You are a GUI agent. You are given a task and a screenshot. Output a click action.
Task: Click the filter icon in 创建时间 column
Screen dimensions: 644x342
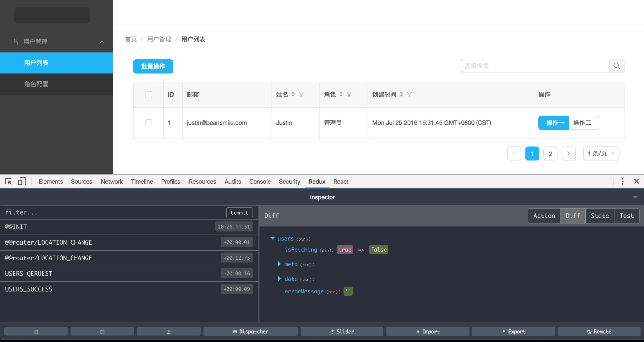click(409, 94)
